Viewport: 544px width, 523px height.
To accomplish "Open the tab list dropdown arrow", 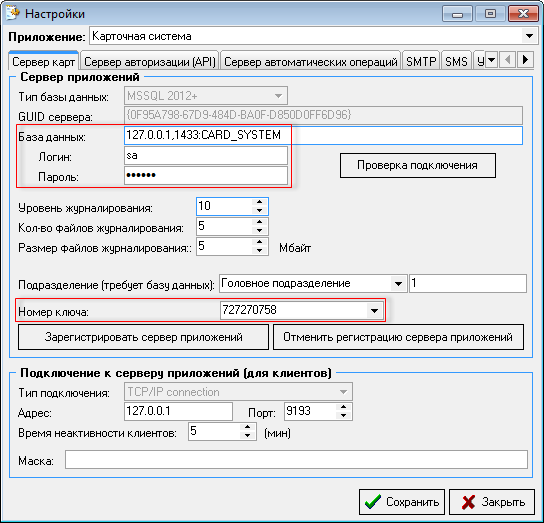I will coord(491,60).
